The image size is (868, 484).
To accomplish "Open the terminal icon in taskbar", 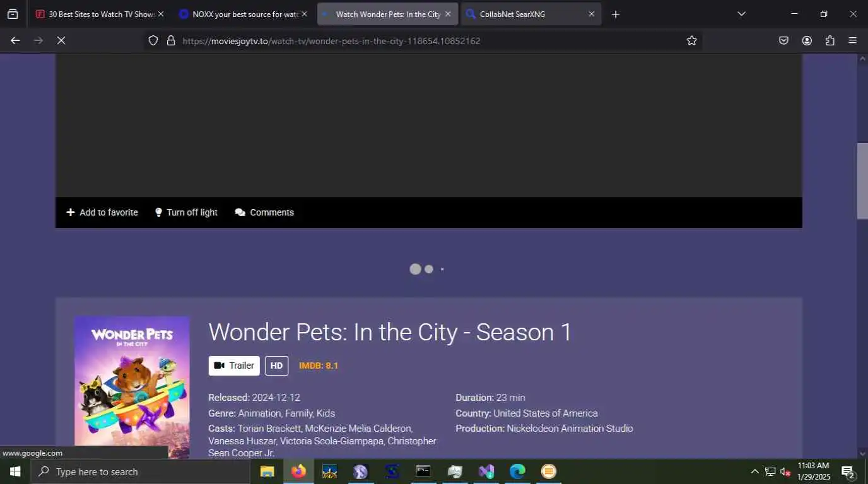I will pos(423,471).
